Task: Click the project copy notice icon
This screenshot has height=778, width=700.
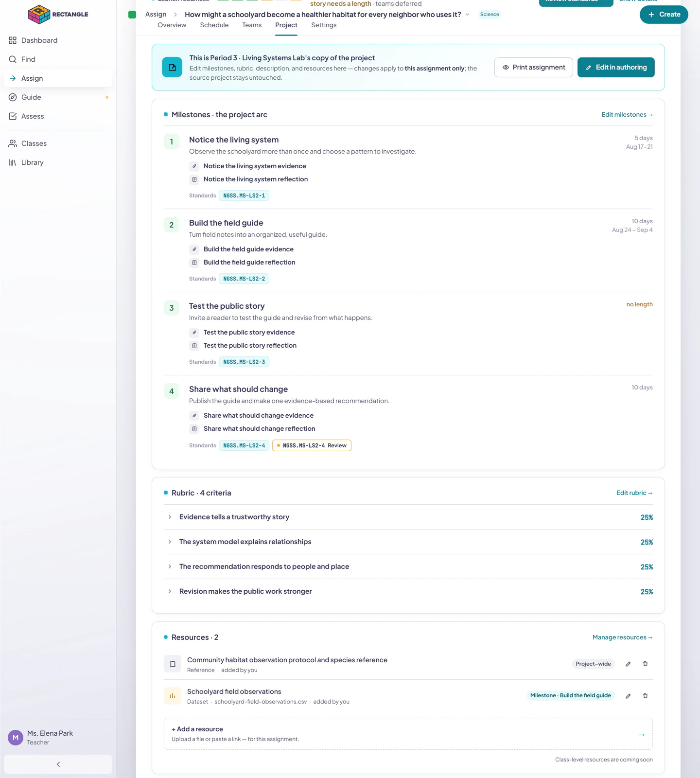Action: tap(172, 67)
